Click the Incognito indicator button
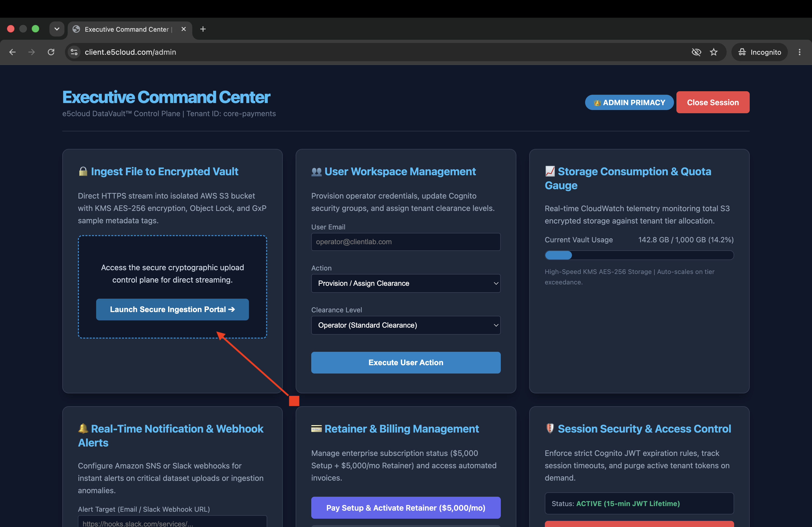This screenshot has width=812, height=527. [x=759, y=52]
